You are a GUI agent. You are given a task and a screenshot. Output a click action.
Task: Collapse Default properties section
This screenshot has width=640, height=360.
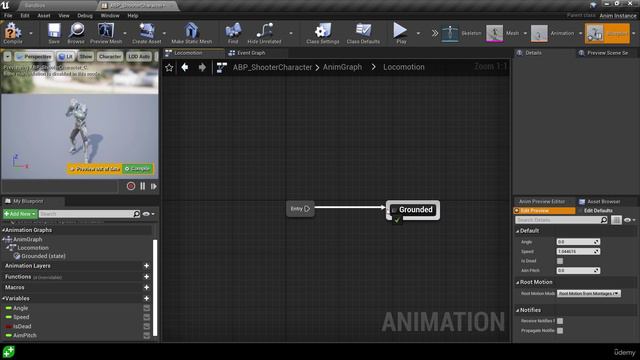(x=518, y=231)
